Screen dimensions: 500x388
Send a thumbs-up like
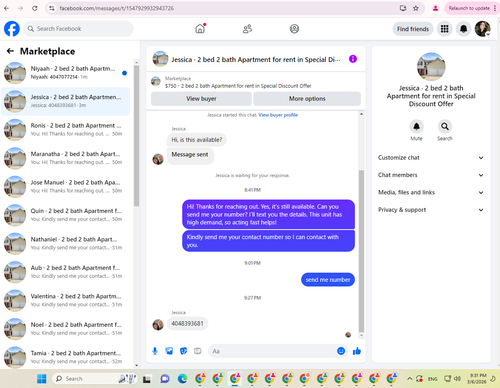(x=357, y=351)
